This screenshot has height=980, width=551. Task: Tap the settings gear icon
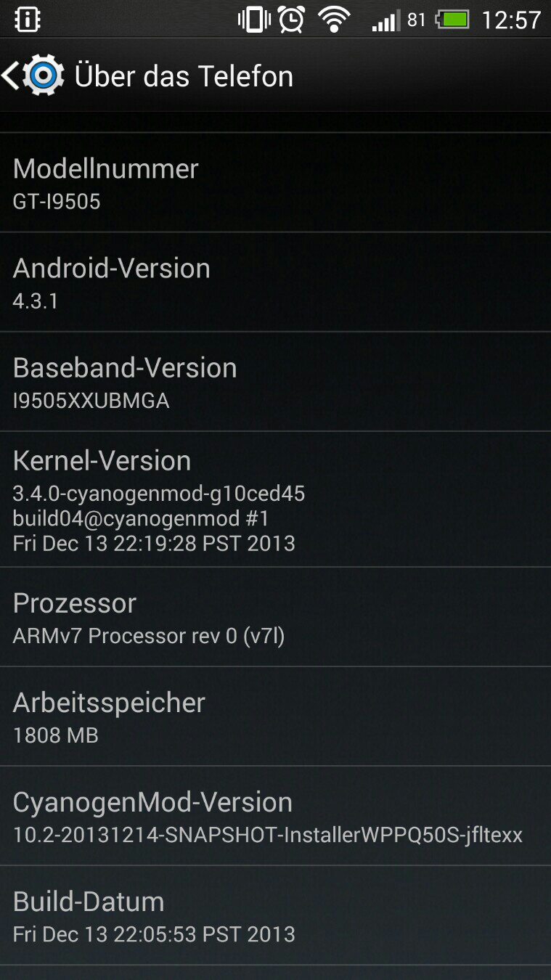(x=44, y=75)
